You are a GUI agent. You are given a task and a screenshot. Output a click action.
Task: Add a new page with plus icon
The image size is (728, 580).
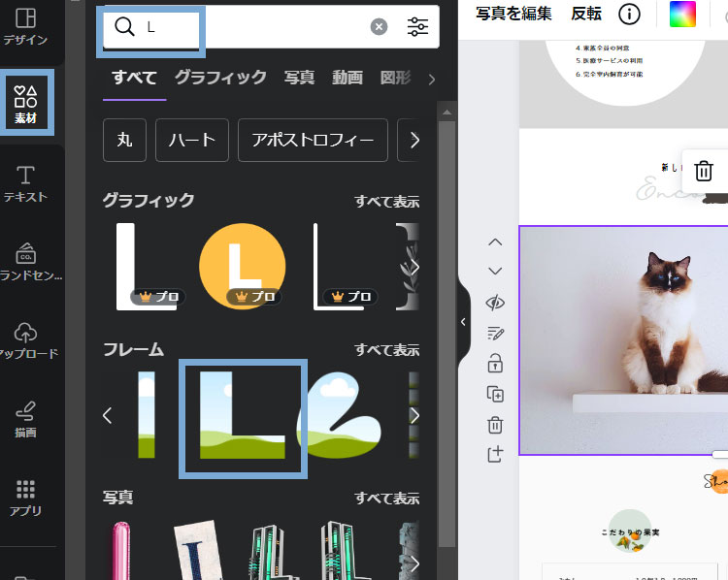point(495,454)
